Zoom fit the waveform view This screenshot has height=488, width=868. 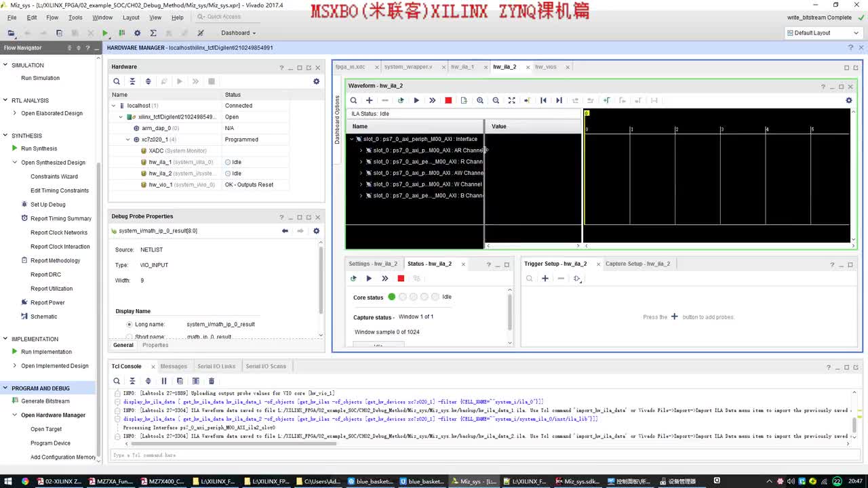(511, 100)
